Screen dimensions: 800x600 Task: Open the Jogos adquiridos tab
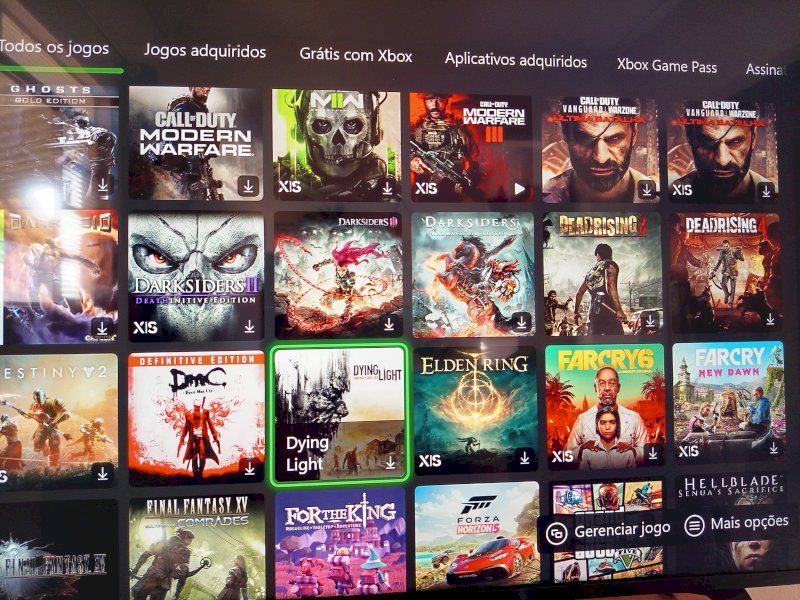205,51
